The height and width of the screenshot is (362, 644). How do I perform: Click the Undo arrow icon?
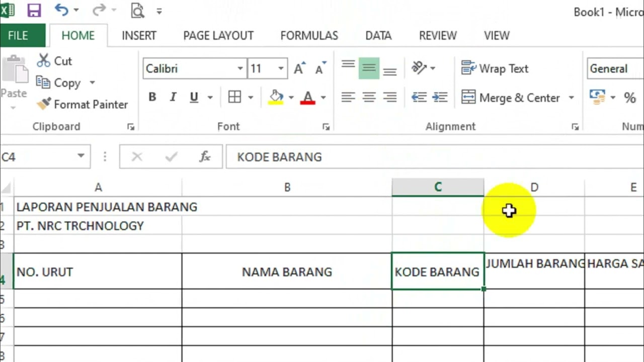61,10
